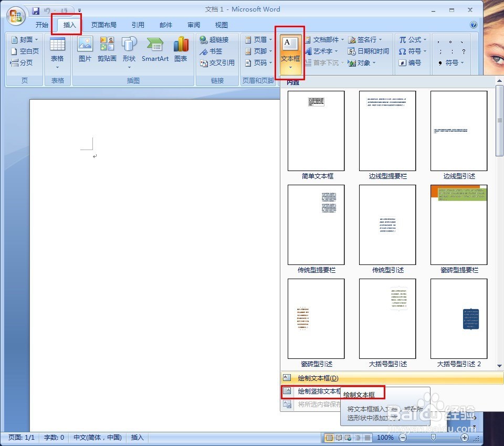This screenshot has height=446, width=504.
Task: Open the Office button menu
Action: [16, 16]
